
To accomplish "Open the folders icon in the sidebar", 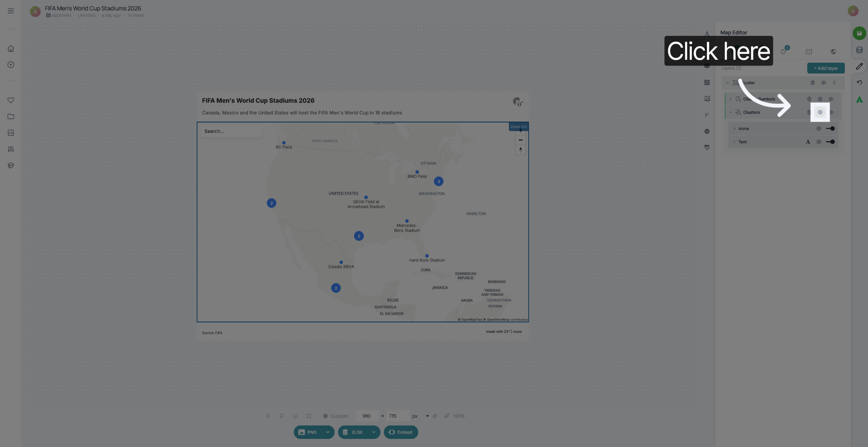I will point(11,117).
